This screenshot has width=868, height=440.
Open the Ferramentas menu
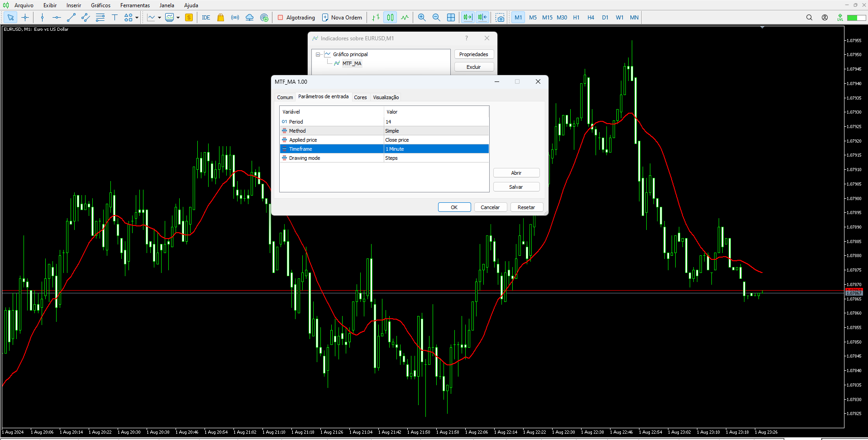pos(134,5)
